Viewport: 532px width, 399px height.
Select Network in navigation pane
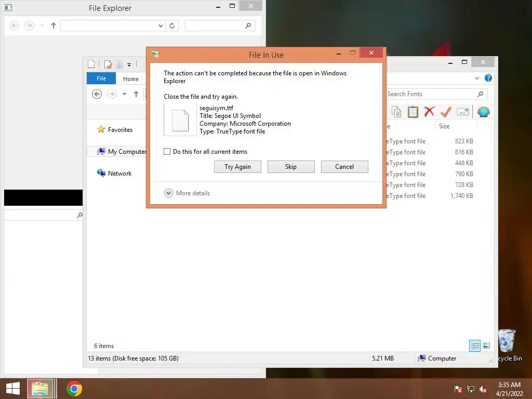114,173
